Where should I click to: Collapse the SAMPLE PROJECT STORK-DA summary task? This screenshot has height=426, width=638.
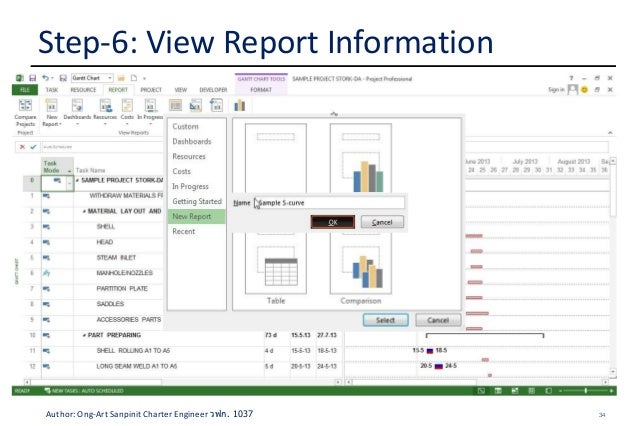click(x=77, y=180)
